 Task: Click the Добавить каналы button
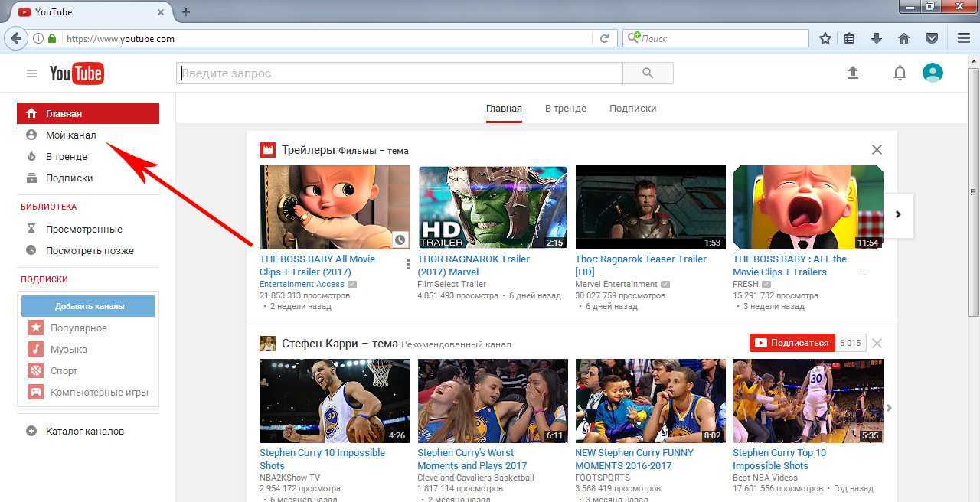pos(90,306)
